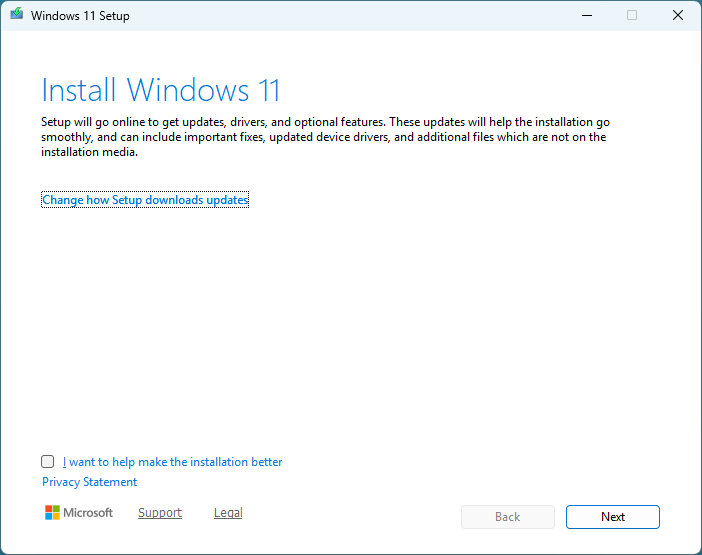Minimize the Windows 11 Setup window
This screenshot has height=555, width=702.
(587, 15)
